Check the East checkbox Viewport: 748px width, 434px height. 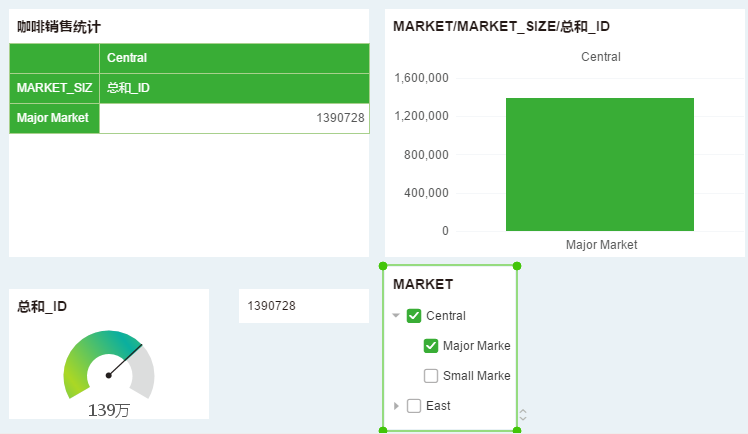pos(414,406)
